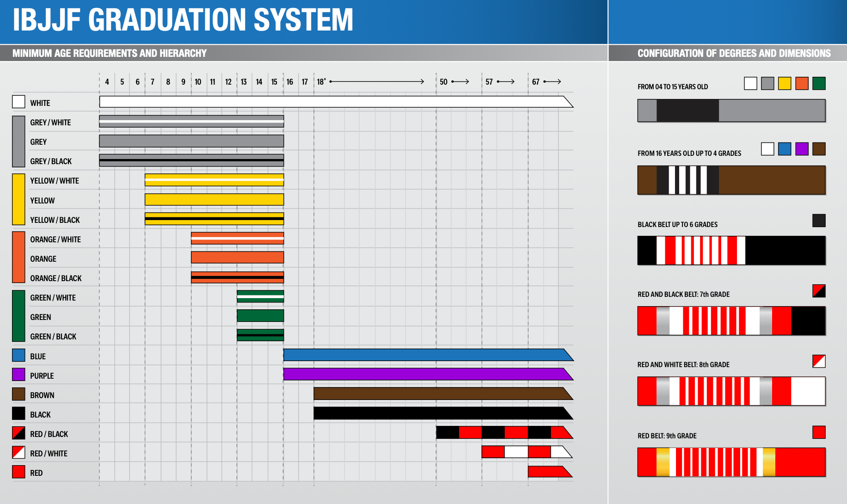Click the red belt 9th grade image
Image resolution: width=847 pixels, height=504 pixels.
pos(731,462)
